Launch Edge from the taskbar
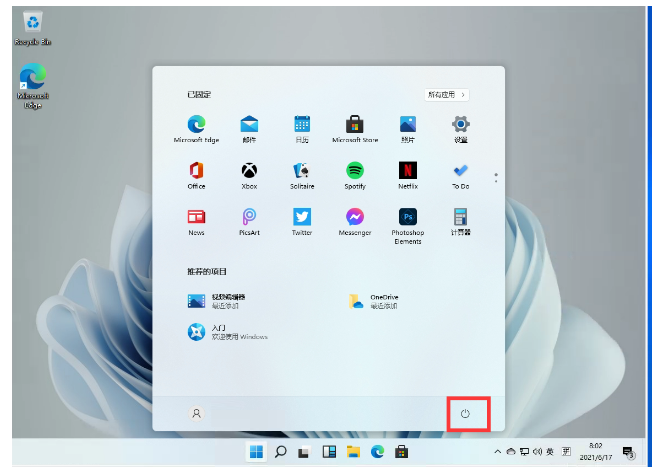Screen dimensions: 661x476 (377, 452)
